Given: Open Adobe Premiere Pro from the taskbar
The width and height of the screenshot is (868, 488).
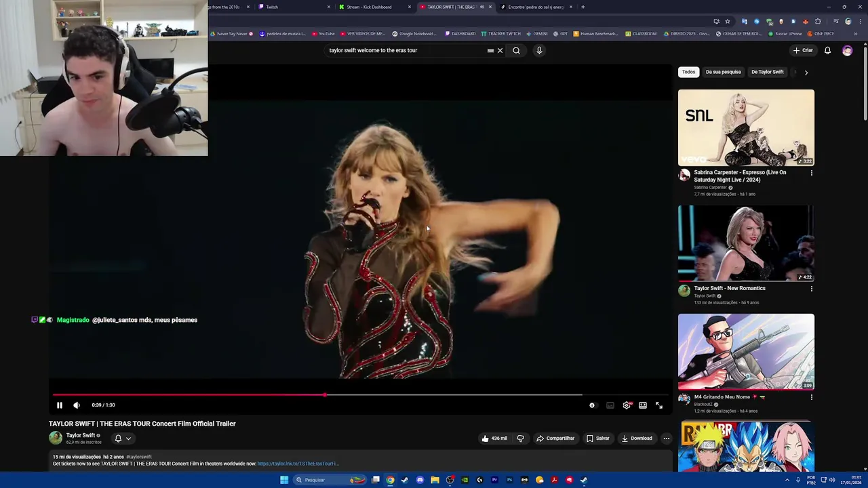Looking at the screenshot, I should point(494,480).
